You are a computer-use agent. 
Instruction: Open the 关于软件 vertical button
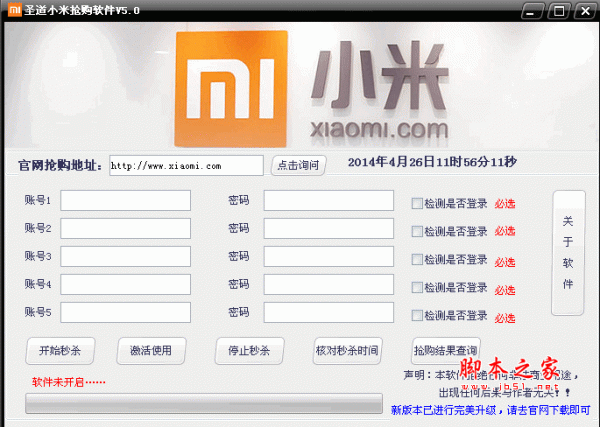[x=568, y=253]
